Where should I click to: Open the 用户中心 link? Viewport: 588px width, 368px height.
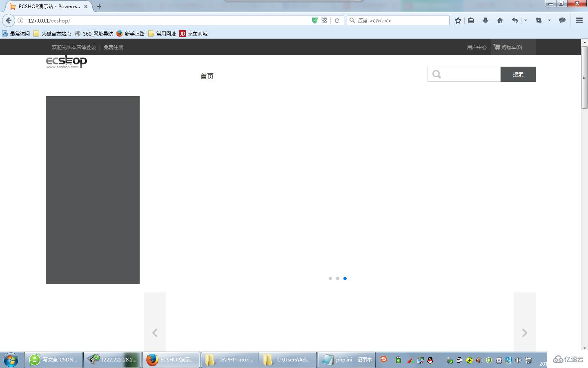point(477,47)
